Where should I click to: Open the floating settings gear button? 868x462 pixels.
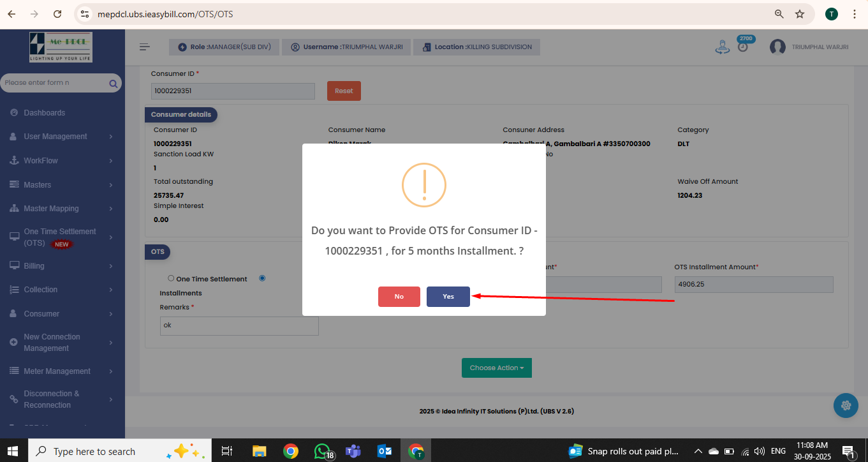(846, 405)
